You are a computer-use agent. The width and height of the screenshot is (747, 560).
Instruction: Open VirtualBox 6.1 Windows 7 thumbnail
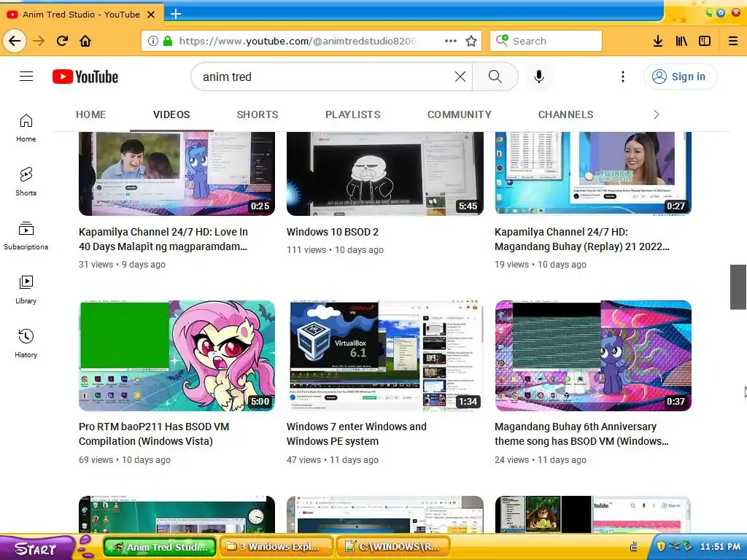tap(385, 356)
